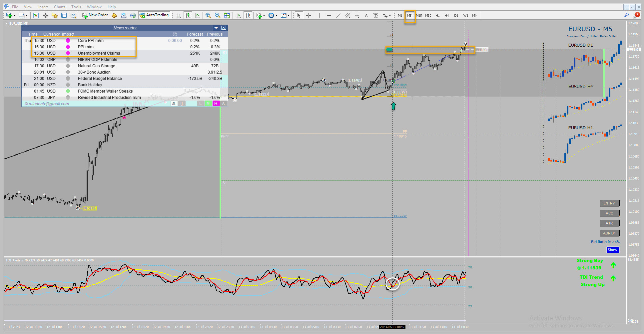
Task: Open the periodicity clock dropdown arrow
Action: tap(276, 15)
